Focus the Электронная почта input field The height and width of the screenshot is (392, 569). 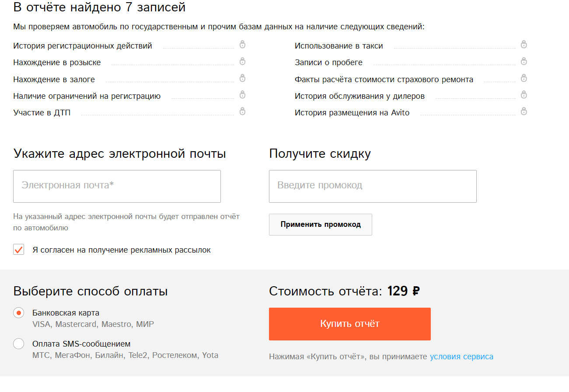pyautogui.click(x=117, y=186)
